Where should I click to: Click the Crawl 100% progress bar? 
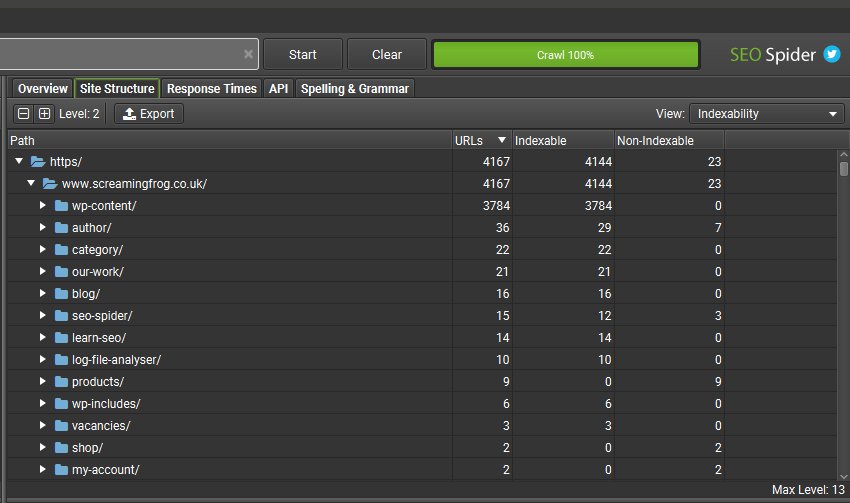point(565,55)
